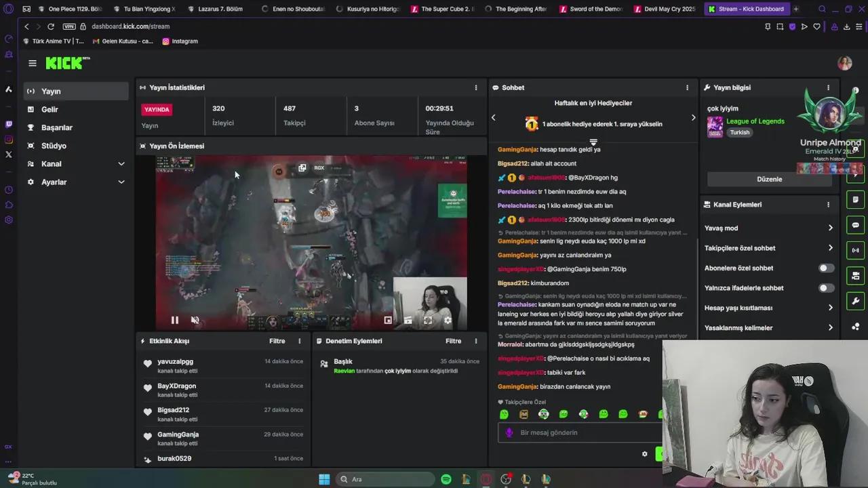Show next weekly gifter in chat banner

(x=692, y=117)
